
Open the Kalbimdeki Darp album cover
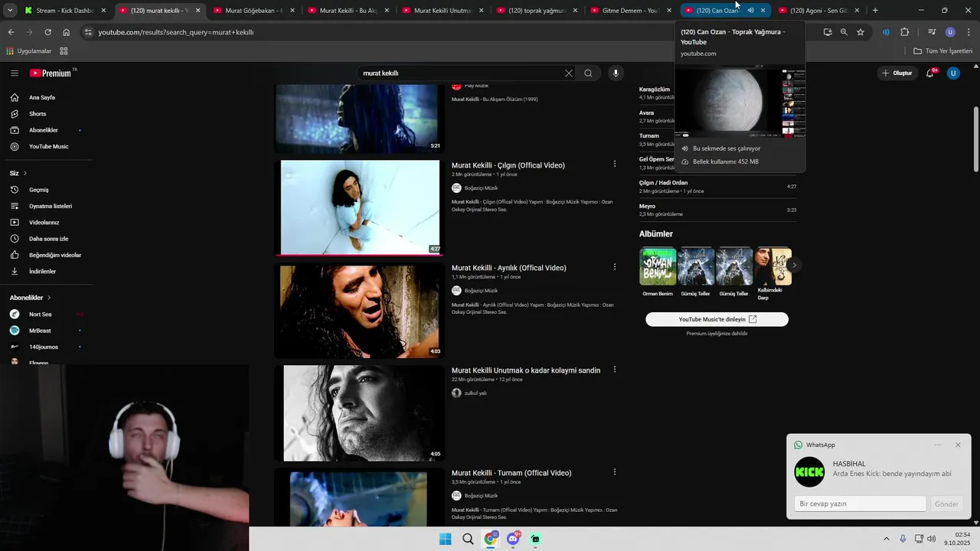pos(773,266)
